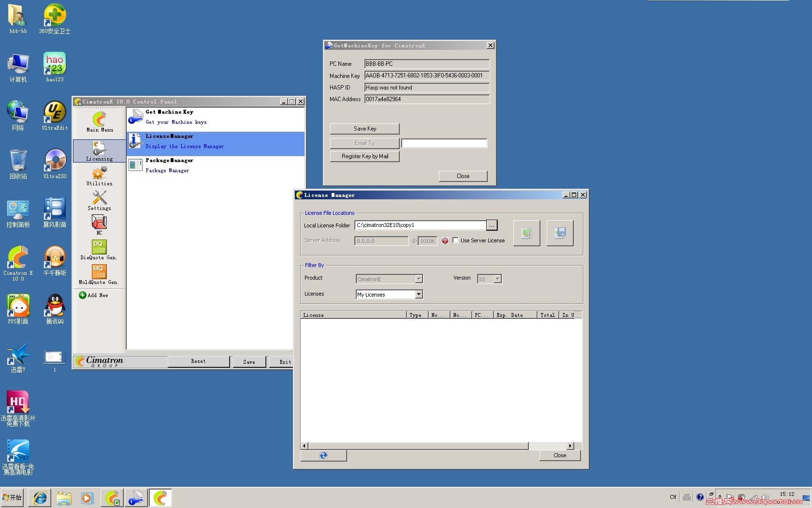The width and height of the screenshot is (812, 508).
Task: Open the UltraEdit desktop shortcut
Action: [x=55, y=116]
